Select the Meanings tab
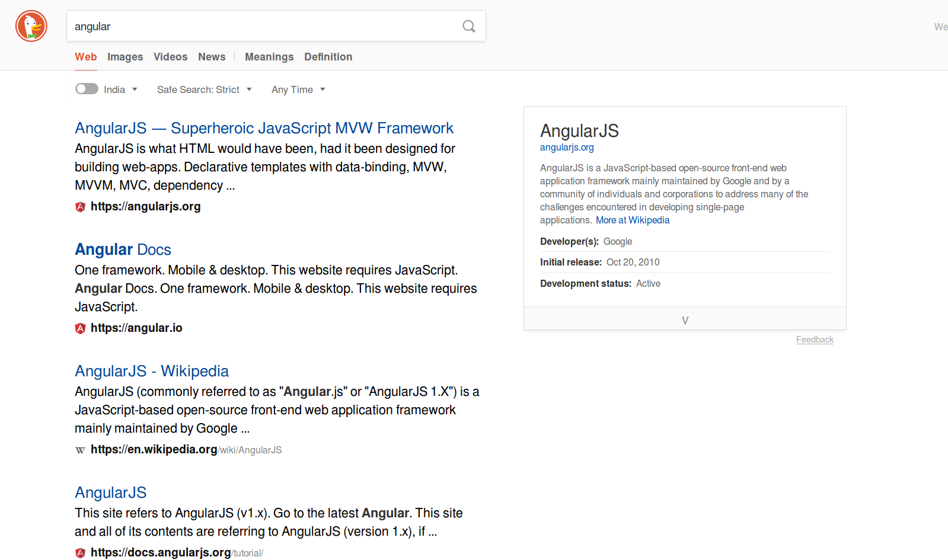The width and height of the screenshot is (948, 560). 269,57
